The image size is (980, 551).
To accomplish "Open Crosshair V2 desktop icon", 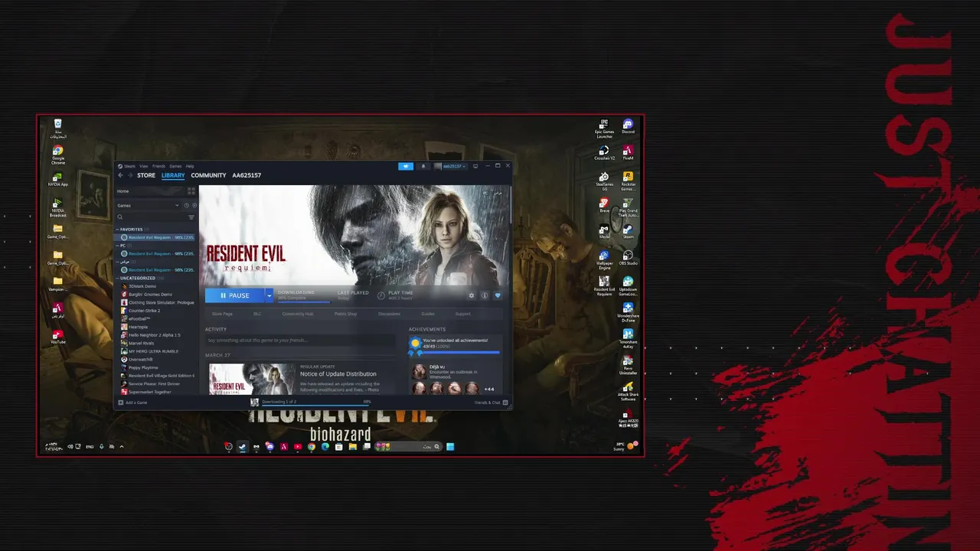I will (604, 153).
